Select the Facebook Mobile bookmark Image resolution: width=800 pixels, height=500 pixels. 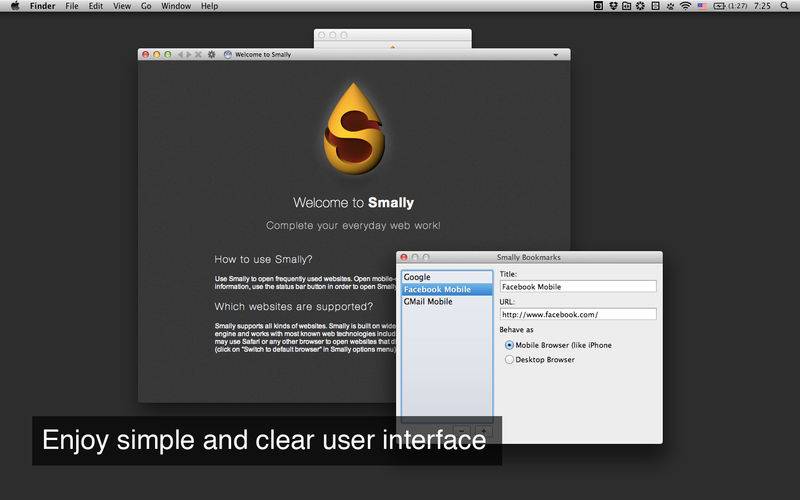point(447,289)
